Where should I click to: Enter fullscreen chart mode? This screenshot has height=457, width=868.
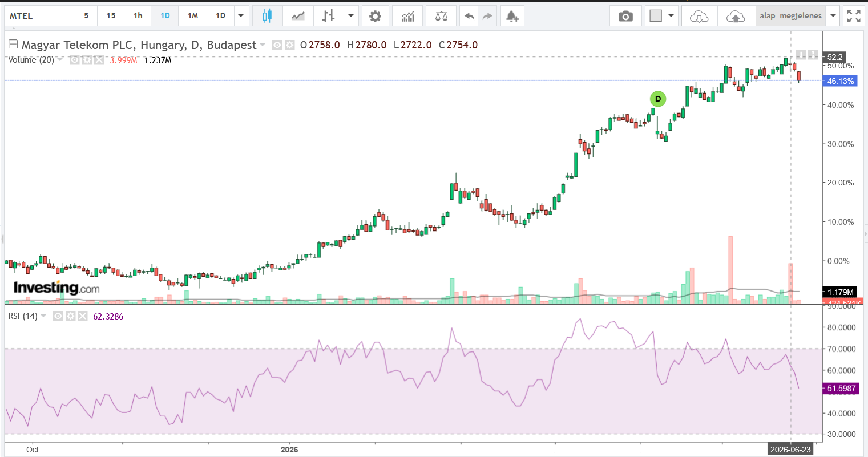(854, 16)
